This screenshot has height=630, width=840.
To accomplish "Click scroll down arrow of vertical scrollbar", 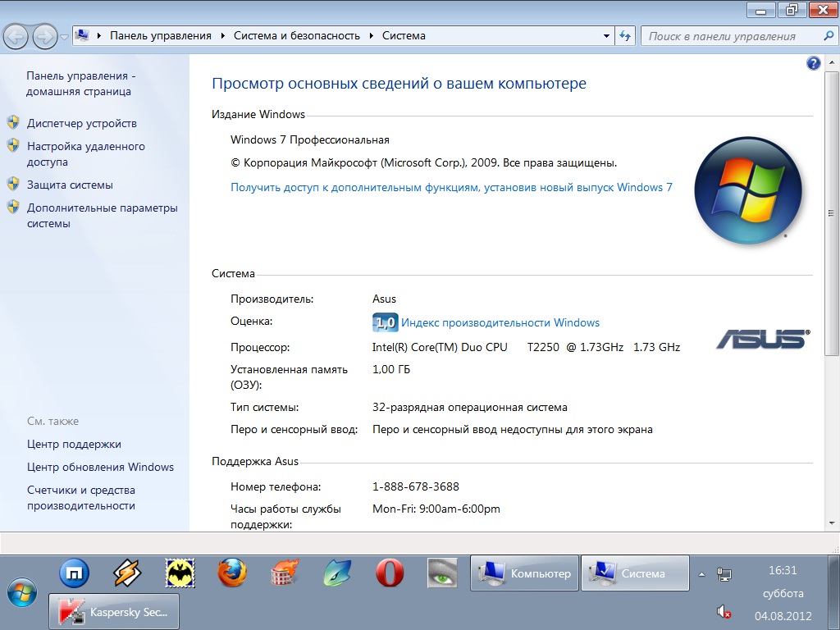I will pos(832,523).
